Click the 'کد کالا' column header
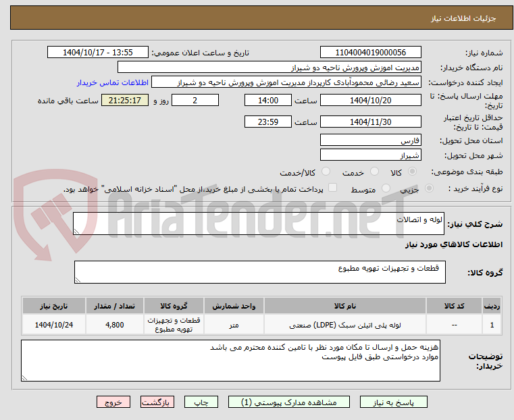The image size is (514, 420). (x=454, y=306)
